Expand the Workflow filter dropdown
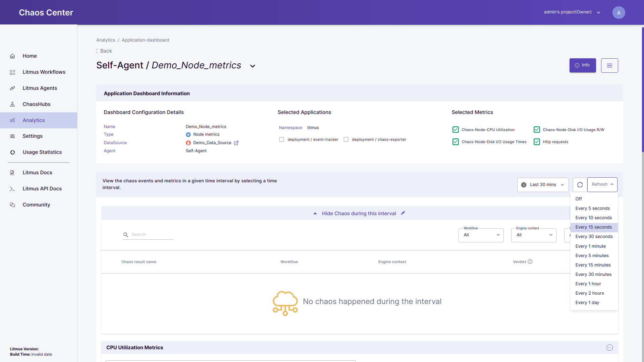Image resolution: width=644 pixels, height=362 pixels. [x=481, y=235]
